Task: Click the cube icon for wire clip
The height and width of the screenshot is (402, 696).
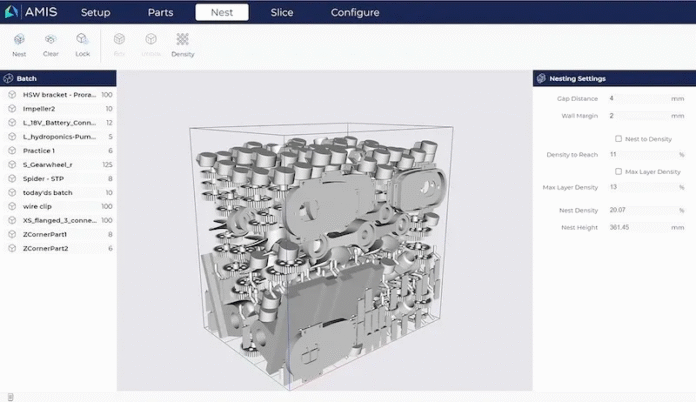Action: pos(12,206)
